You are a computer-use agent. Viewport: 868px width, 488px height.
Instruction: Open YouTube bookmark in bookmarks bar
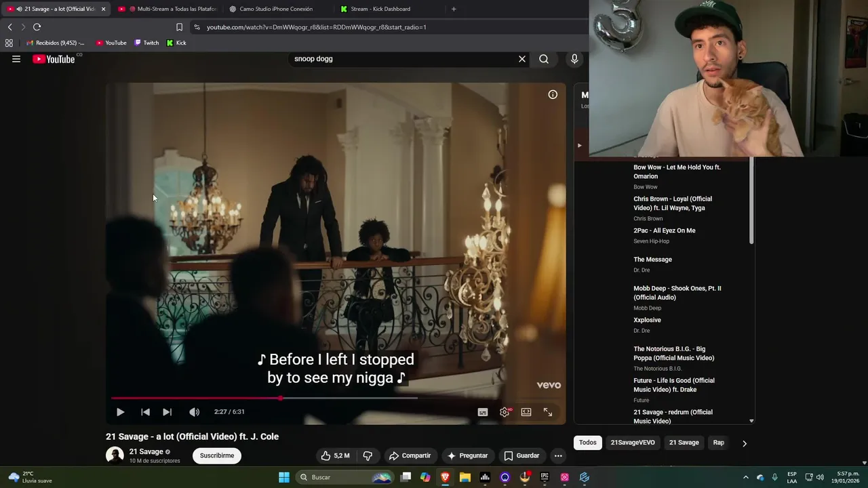(111, 43)
